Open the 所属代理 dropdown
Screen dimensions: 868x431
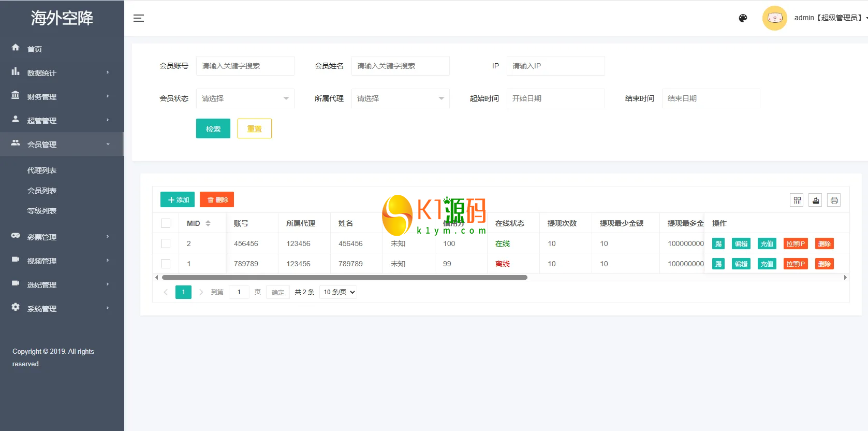point(401,98)
